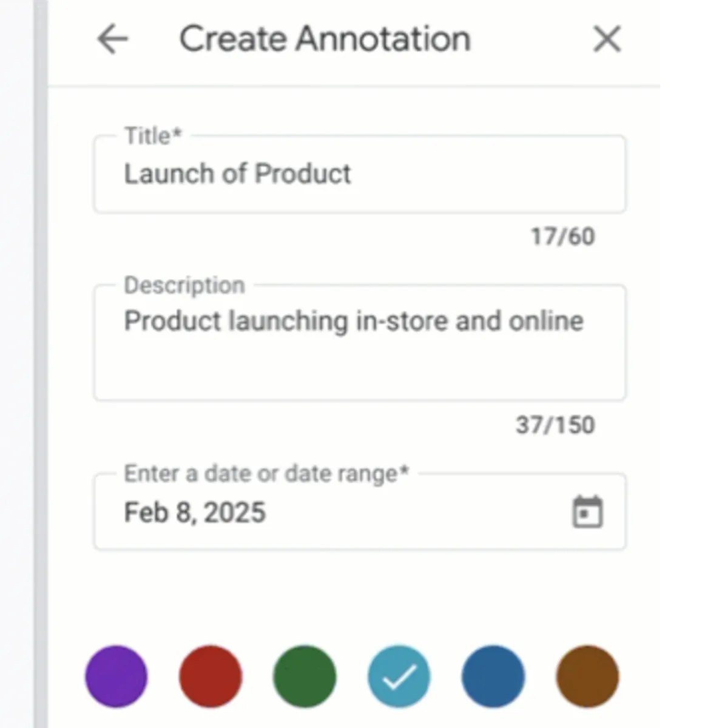Click the Description label
Image resolution: width=728 pixels, height=728 pixels.
[184, 284]
